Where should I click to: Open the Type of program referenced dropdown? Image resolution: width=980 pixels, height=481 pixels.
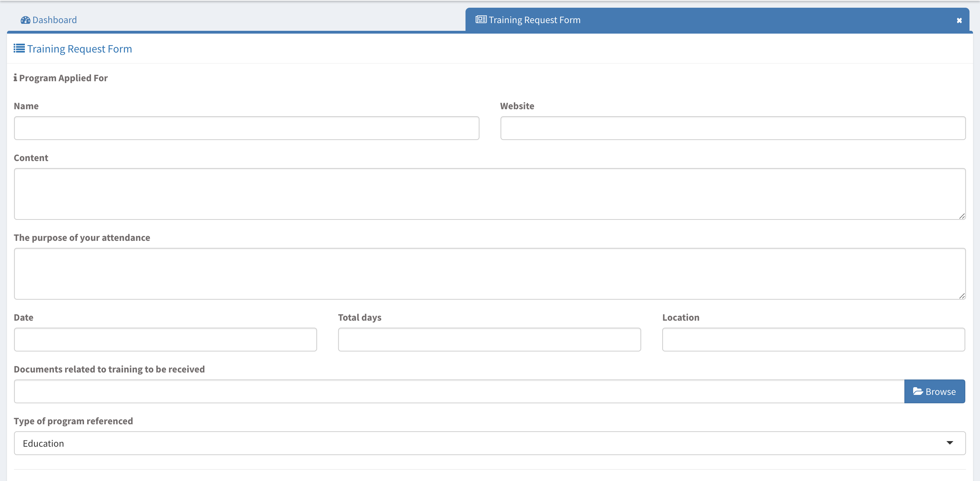(489, 443)
